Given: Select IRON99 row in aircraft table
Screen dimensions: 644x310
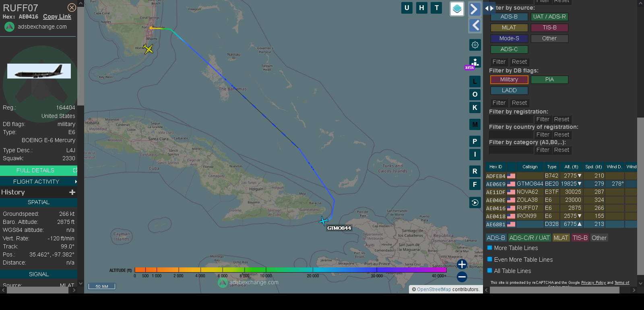Looking at the screenshot, I should (x=561, y=216).
